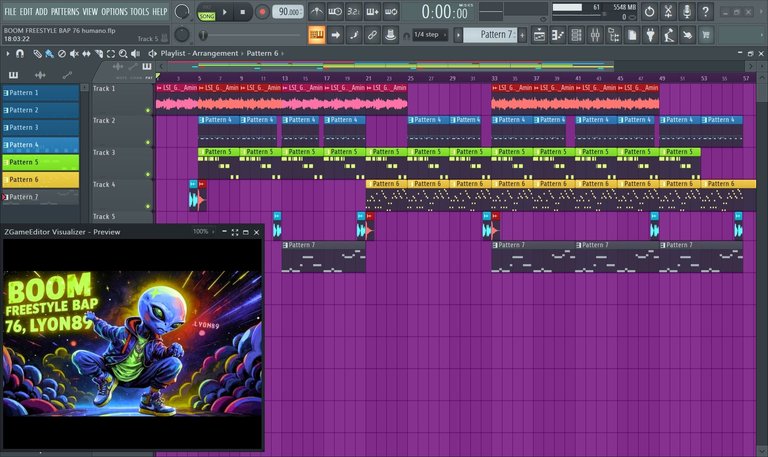Adjust the main volume knob
Screen dimensions: 768x457
click(x=182, y=11)
